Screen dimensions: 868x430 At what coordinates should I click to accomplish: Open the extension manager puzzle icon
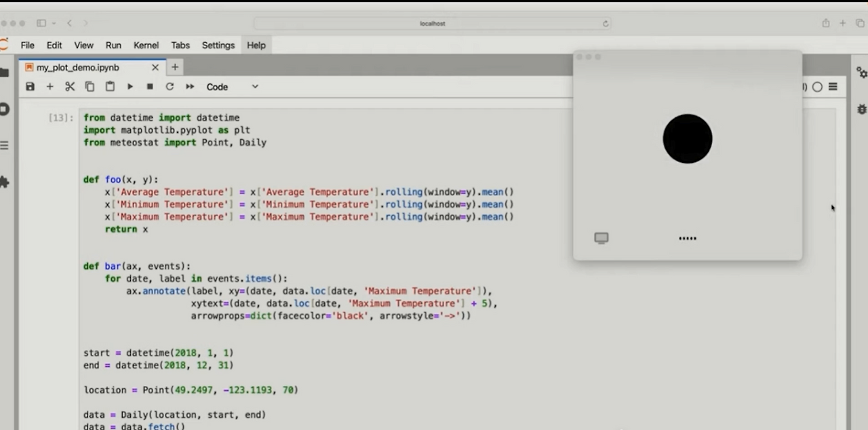click(4, 182)
